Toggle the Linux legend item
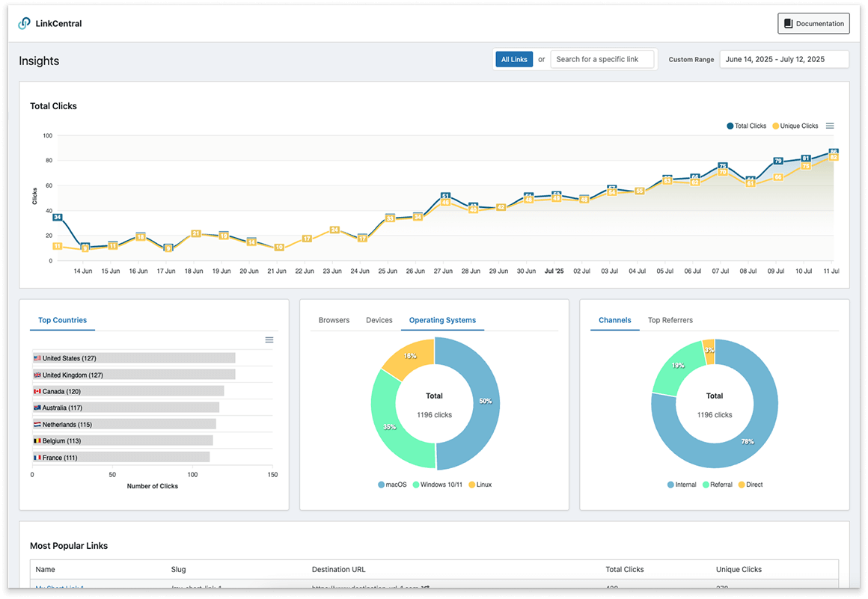This screenshot has width=868, height=599. click(x=480, y=485)
